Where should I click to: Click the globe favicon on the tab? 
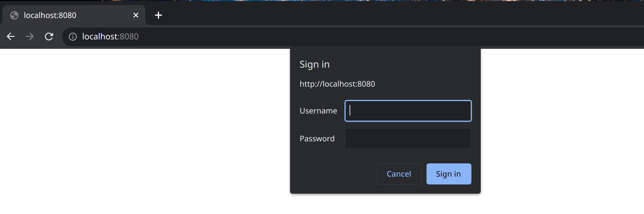(x=14, y=15)
